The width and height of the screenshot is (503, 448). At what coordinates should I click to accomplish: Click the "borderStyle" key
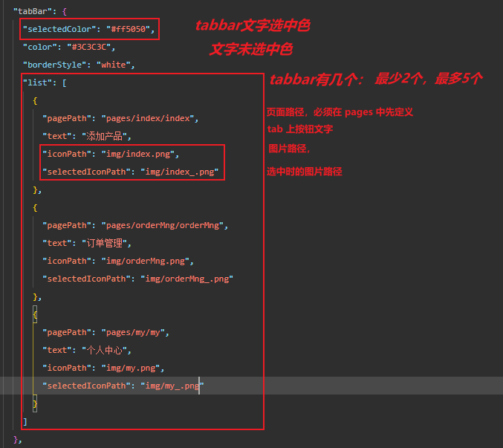(54, 65)
